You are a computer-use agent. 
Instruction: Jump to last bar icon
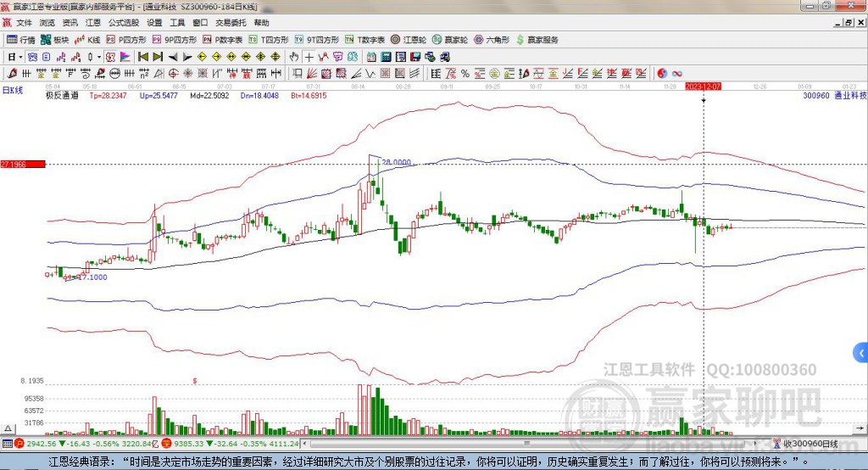pyautogui.click(x=158, y=57)
